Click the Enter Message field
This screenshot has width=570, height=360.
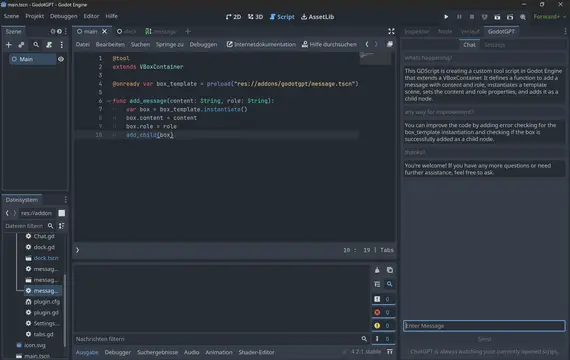(x=484, y=326)
